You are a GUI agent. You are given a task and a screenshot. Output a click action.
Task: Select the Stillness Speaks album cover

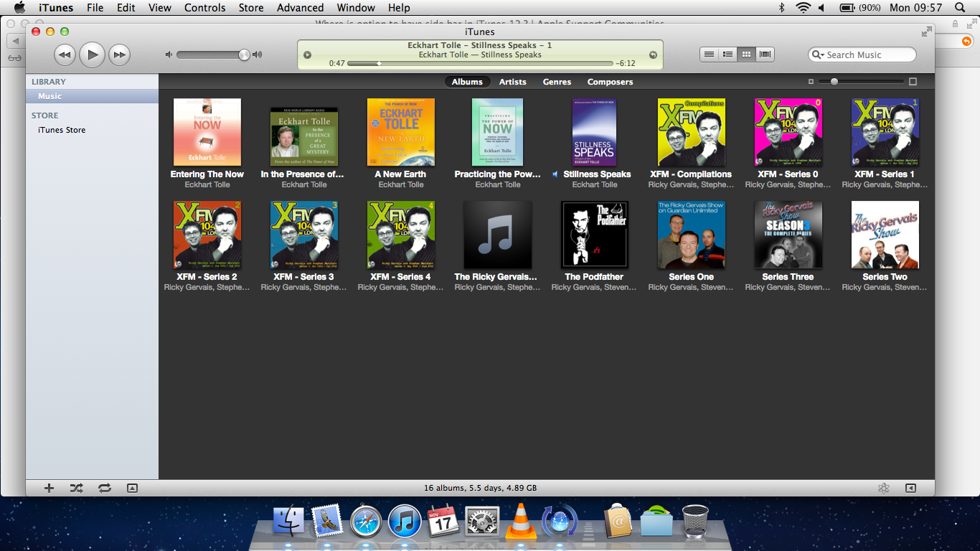coord(594,132)
